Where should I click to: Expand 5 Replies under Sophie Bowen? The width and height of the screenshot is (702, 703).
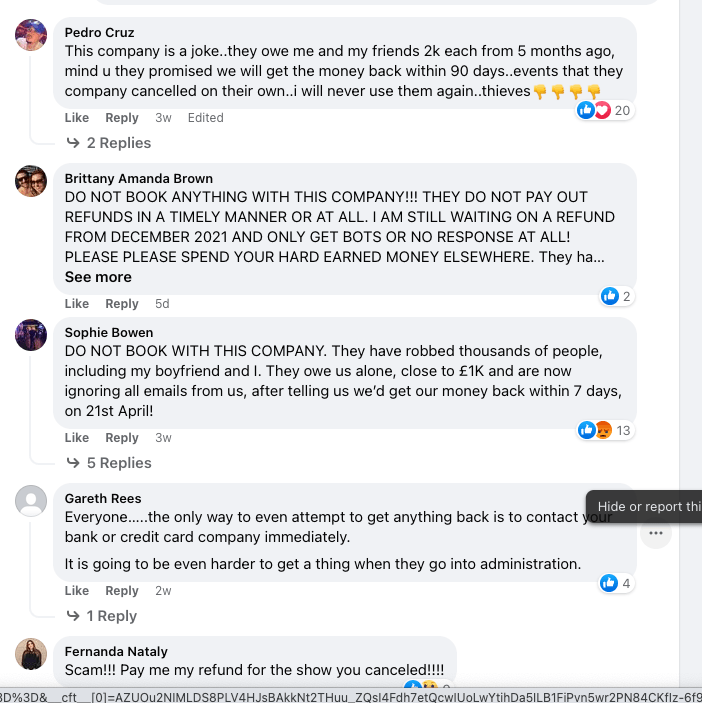pyautogui.click(x=118, y=463)
